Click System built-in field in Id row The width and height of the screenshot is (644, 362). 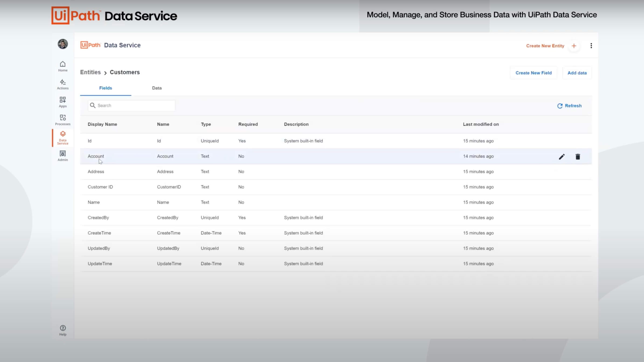(303, 141)
